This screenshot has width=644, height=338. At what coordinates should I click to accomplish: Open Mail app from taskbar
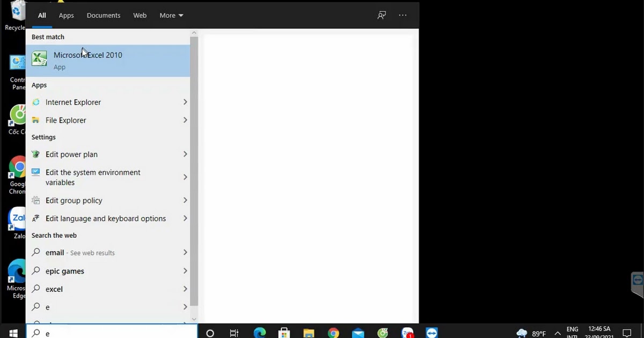tap(358, 333)
